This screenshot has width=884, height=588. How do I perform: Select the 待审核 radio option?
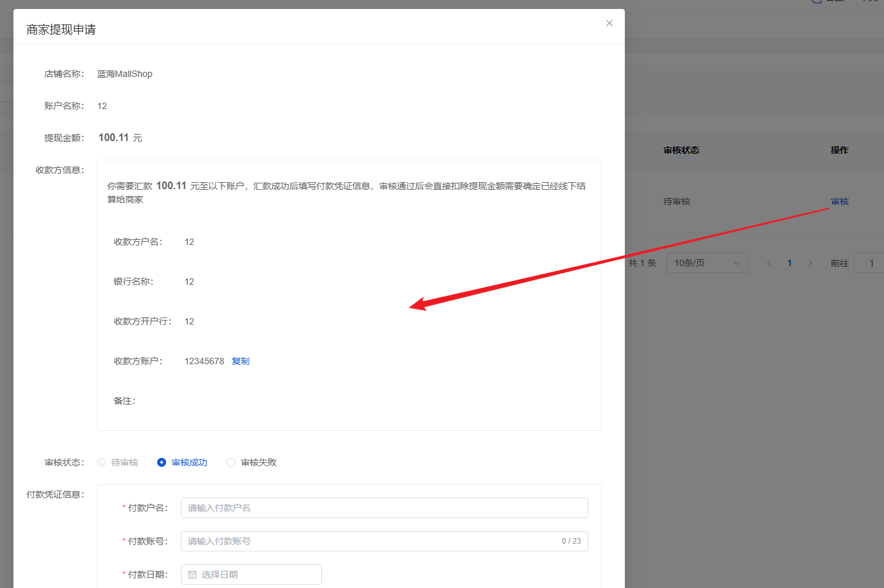[x=117, y=462]
